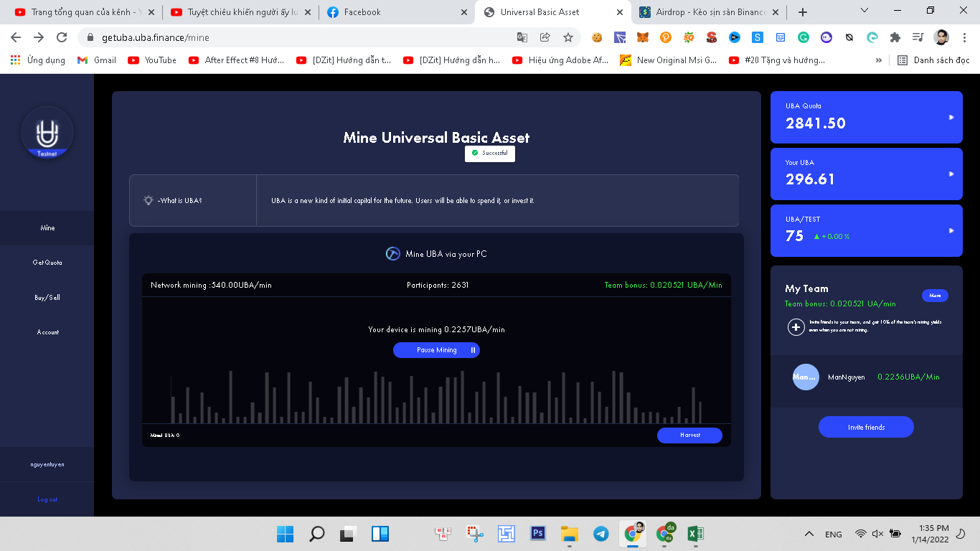Screen dimensions: 980x551
Task: Open Telegram from the taskbar
Action: 600,534
